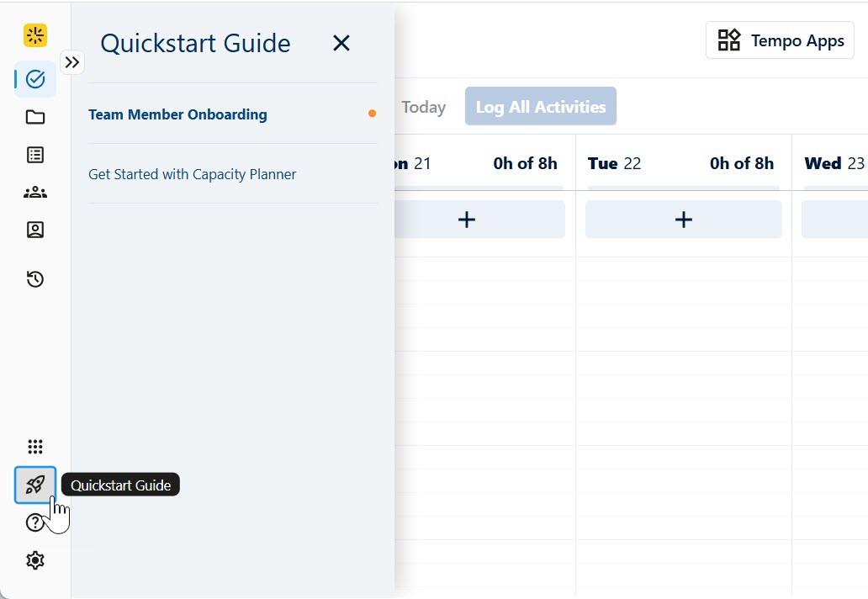This screenshot has width=868, height=599.
Task: Open the Team Member Onboarding guide
Action: point(177,114)
